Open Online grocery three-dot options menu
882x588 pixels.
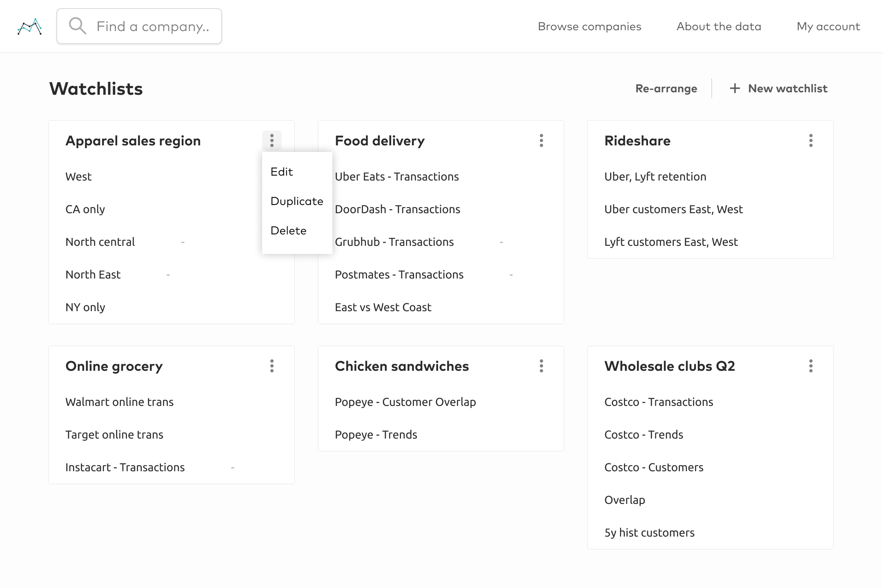tap(272, 366)
